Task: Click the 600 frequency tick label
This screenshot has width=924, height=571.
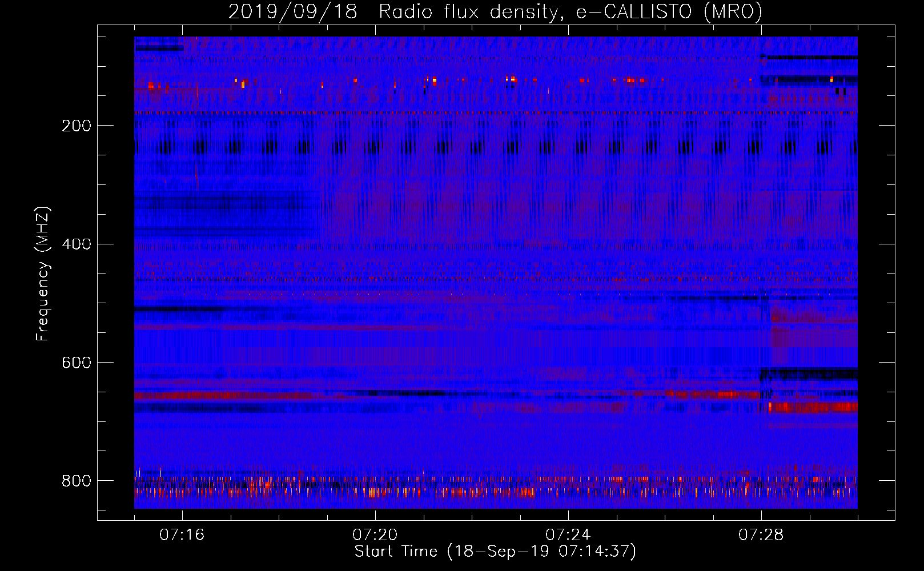Action: point(77,363)
